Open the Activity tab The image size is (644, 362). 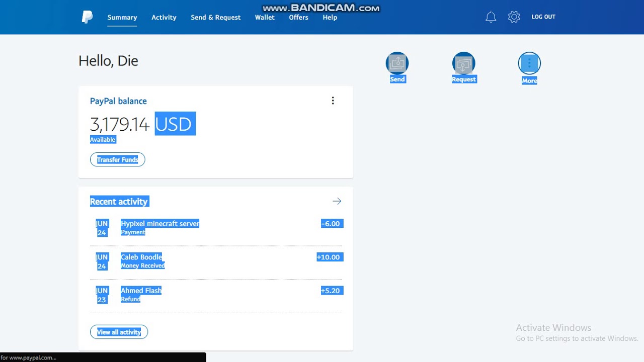pos(164,17)
